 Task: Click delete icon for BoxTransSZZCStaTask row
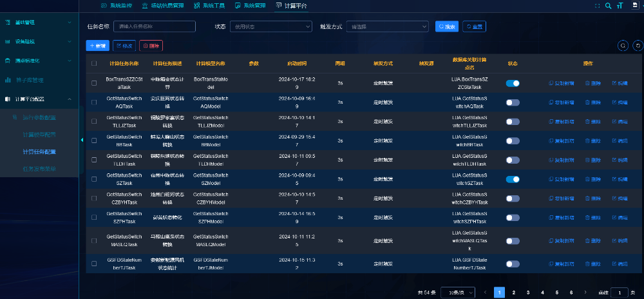(x=592, y=83)
